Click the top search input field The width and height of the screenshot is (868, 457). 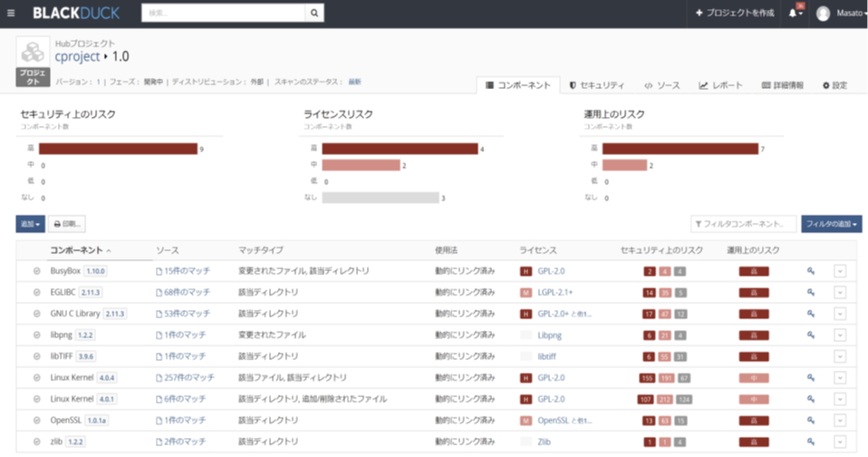click(224, 13)
